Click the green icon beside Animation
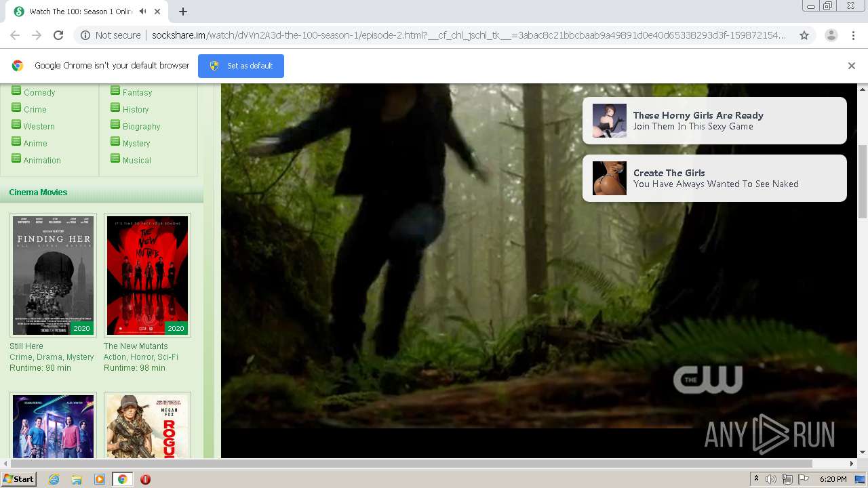Screen dimensions: 868x488 point(16,158)
